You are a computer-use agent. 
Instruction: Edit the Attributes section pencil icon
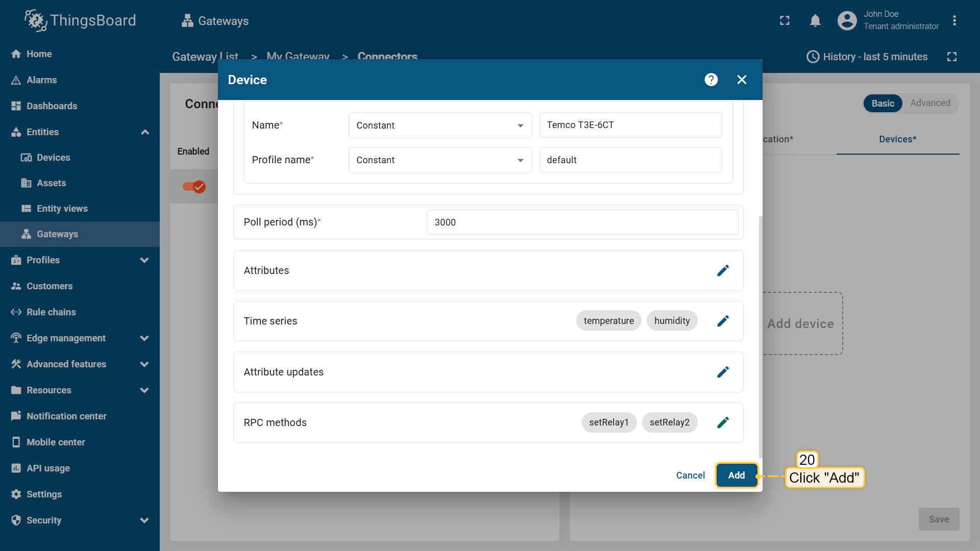[723, 270]
